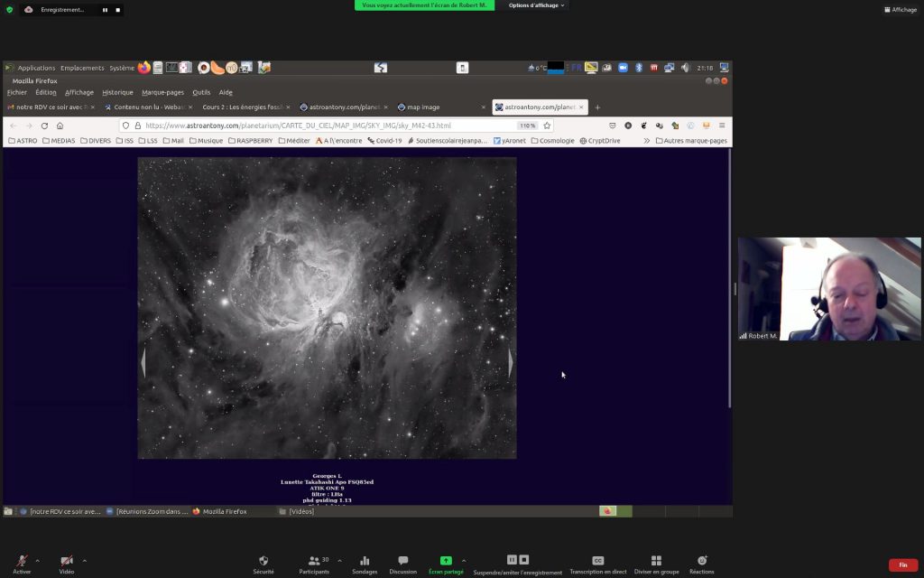Click the volume speaker tray icon
Screen dimensions: 924x578
pyautogui.click(x=685, y=68)
